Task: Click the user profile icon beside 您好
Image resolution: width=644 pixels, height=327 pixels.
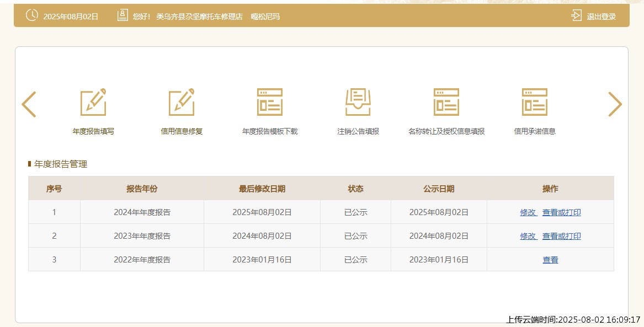Action: [x=123, y=15]
